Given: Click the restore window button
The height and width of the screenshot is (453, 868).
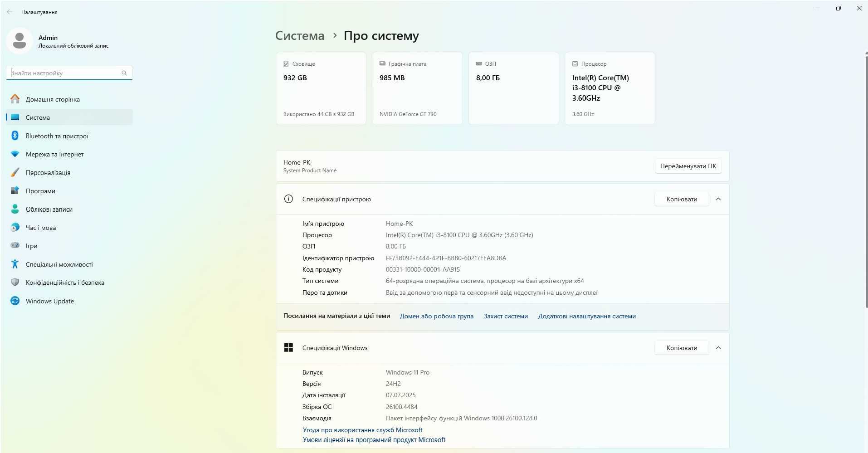Looking at the screenshot, I should coord(838,8).
